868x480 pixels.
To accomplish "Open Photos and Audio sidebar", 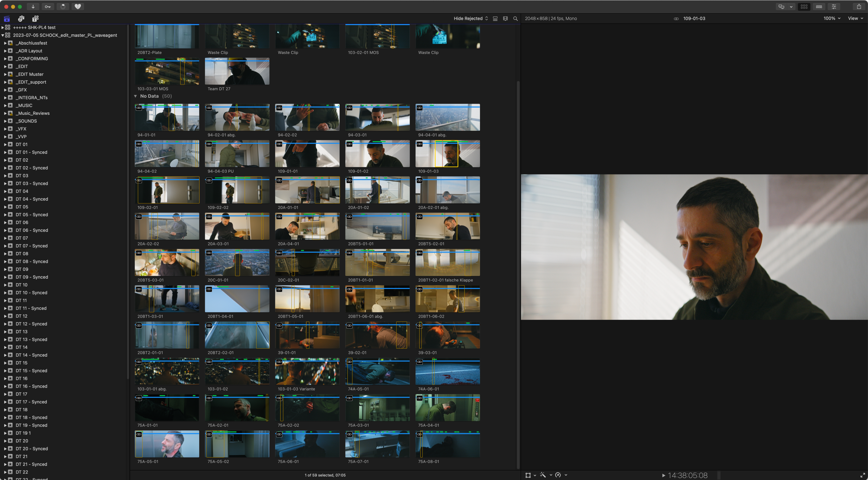I will tap(21, 19).
